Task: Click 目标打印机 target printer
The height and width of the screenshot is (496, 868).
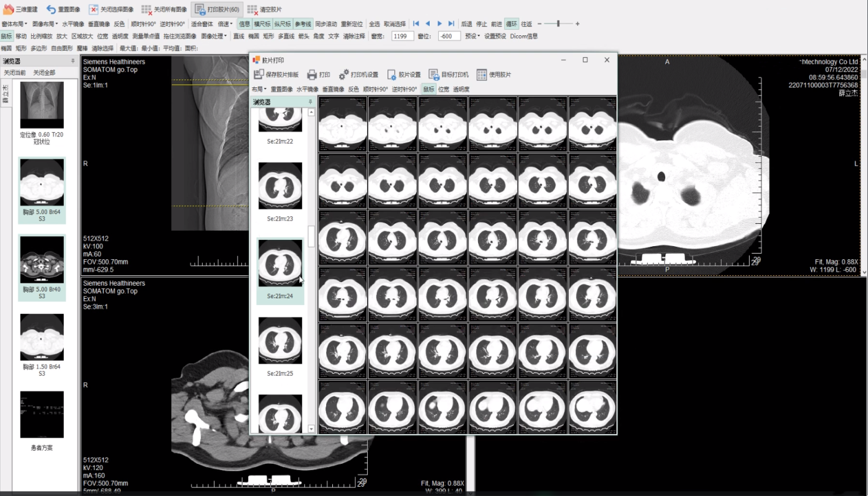Action: pos(448,74)
